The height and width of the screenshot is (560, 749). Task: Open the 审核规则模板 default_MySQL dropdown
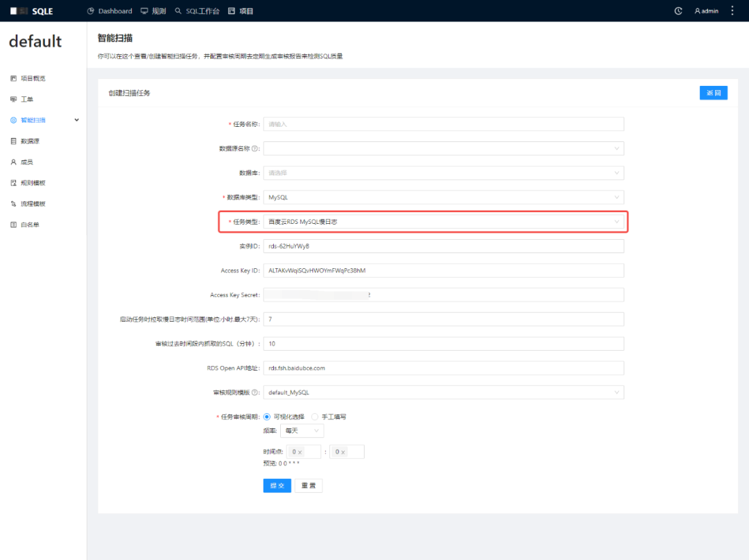443,392
